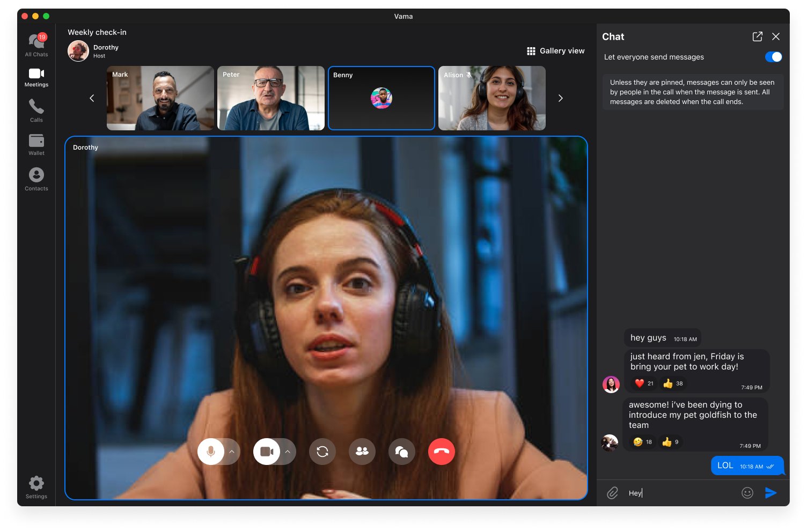Select Alison's video thumbnail
Image resolution: width=807 pixels, height=532 pixels.
tap(492, 98)
